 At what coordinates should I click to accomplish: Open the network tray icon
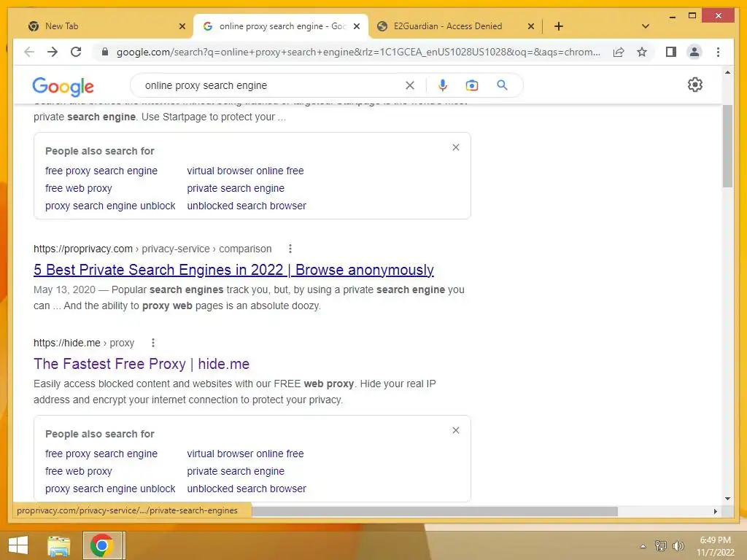(661, 545)
